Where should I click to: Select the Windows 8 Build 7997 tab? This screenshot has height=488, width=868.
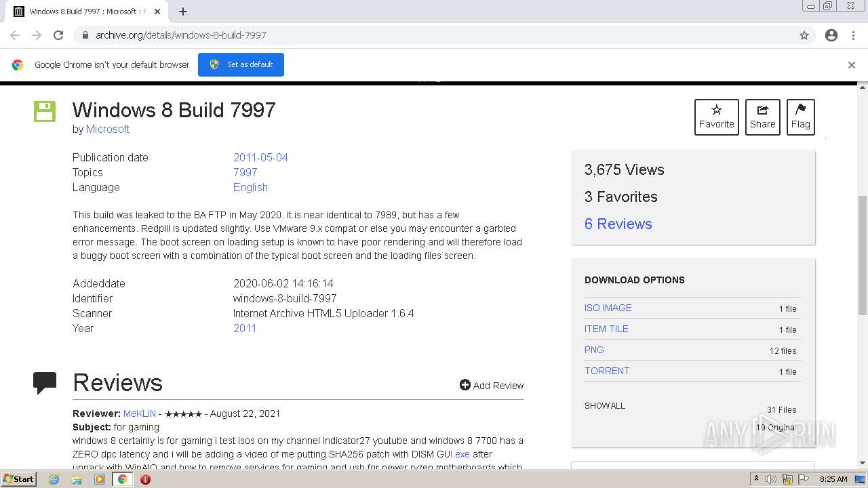[87, 12]
